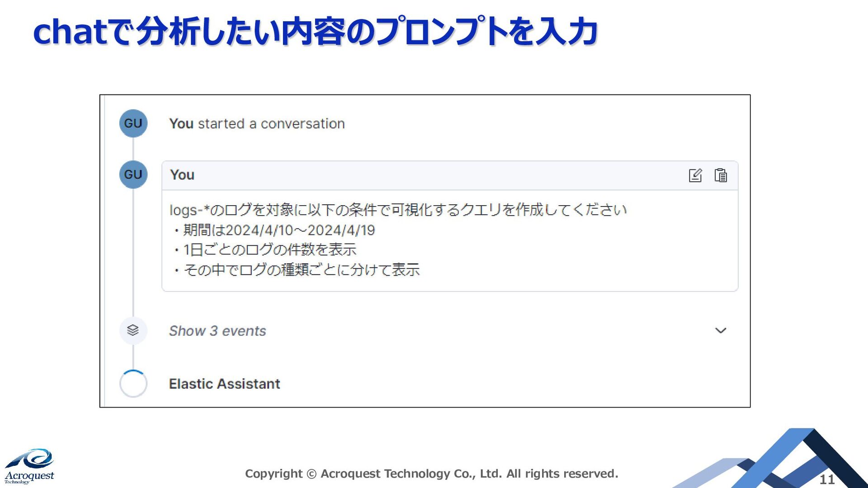The width and height of the screenshot is (868, 488).
Task: Click the line '1日ごとのログの件数を表示'
Action: point(264,249)
